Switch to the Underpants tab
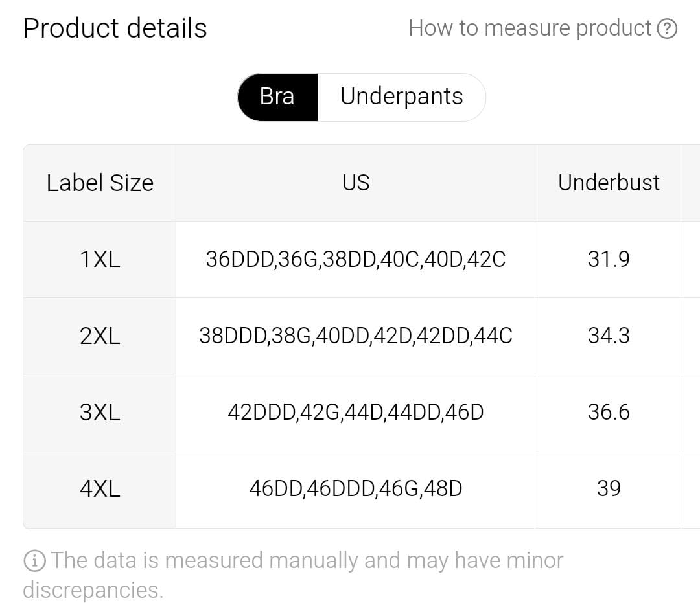Screen dimensions: 700x603 (x=401, y=97)
